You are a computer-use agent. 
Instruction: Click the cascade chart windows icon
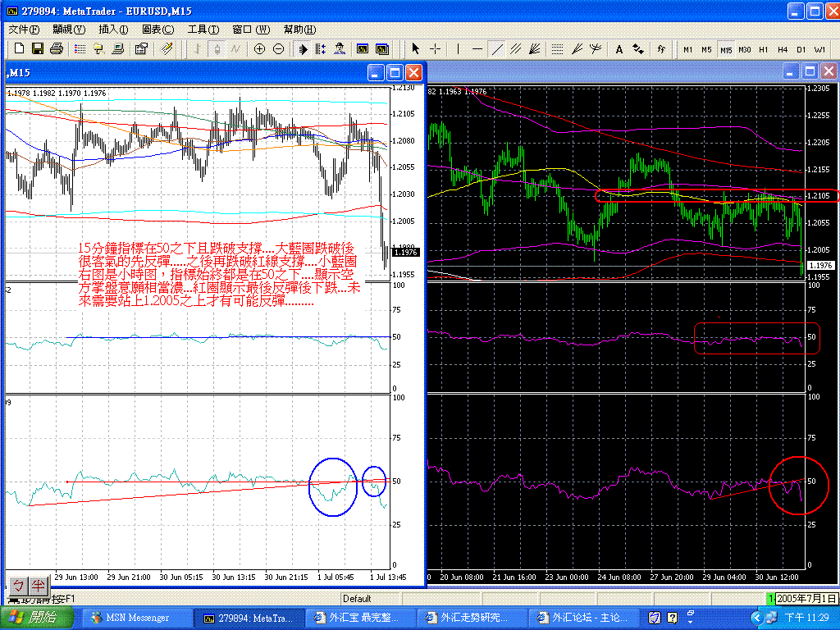382,49
